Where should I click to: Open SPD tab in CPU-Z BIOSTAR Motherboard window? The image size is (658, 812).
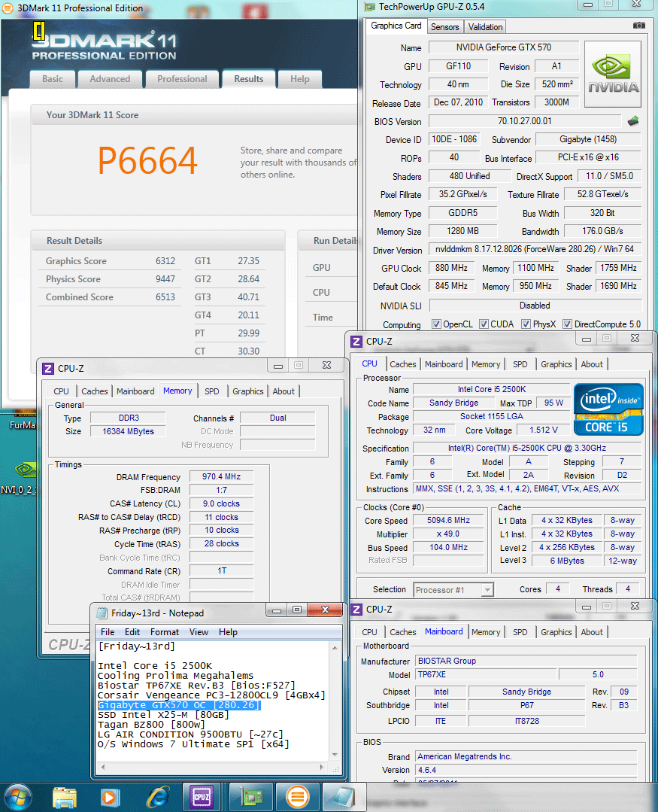[520, 632]
